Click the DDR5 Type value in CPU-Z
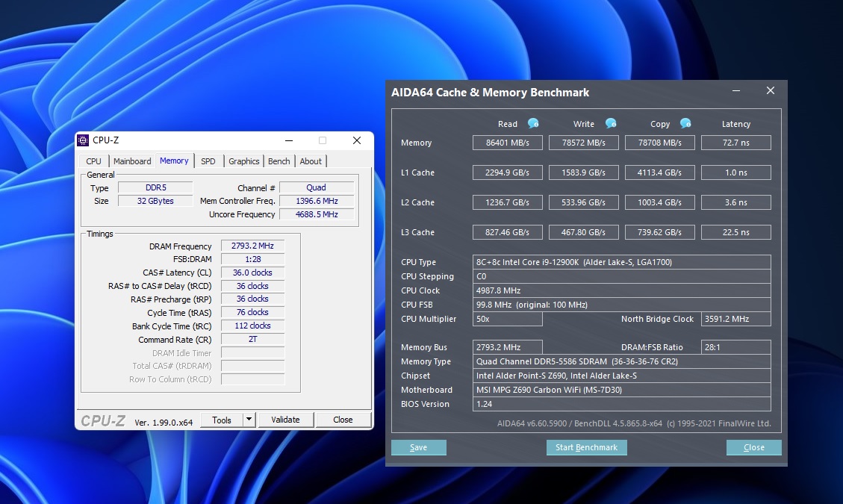Screen dimensions: 843x504 pos(155,187)
